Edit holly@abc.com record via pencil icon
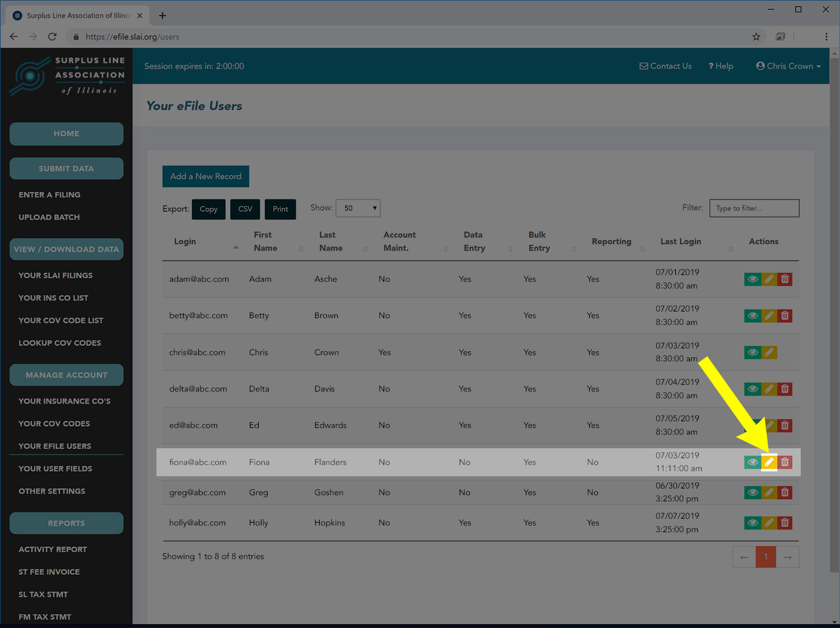The image size is (840, 628). pyautogui.click(x=769, y=523)
